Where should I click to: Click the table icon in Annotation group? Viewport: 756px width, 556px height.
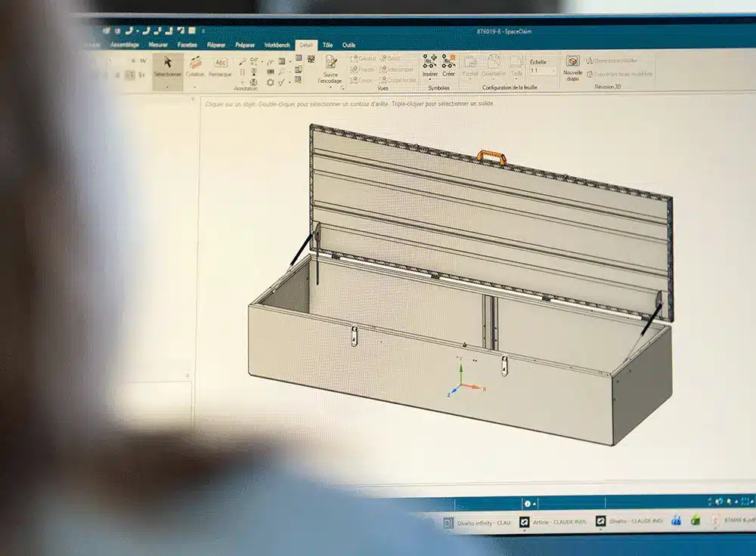(x=299, y=57)
